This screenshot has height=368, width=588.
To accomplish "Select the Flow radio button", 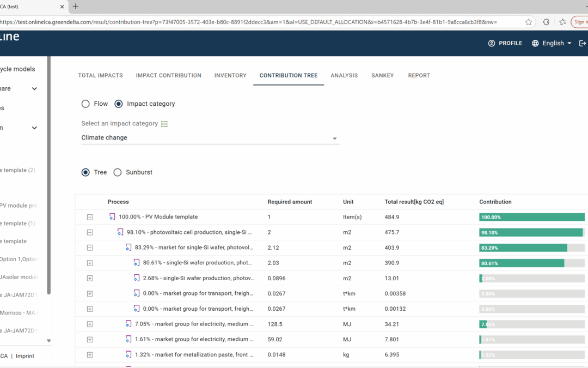I will (x=85, y=104).
